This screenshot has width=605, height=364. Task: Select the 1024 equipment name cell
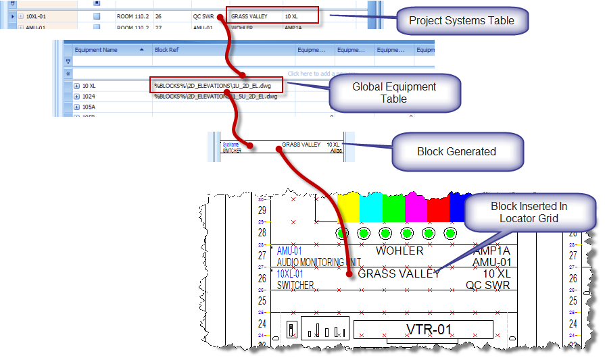pos(89,97)
